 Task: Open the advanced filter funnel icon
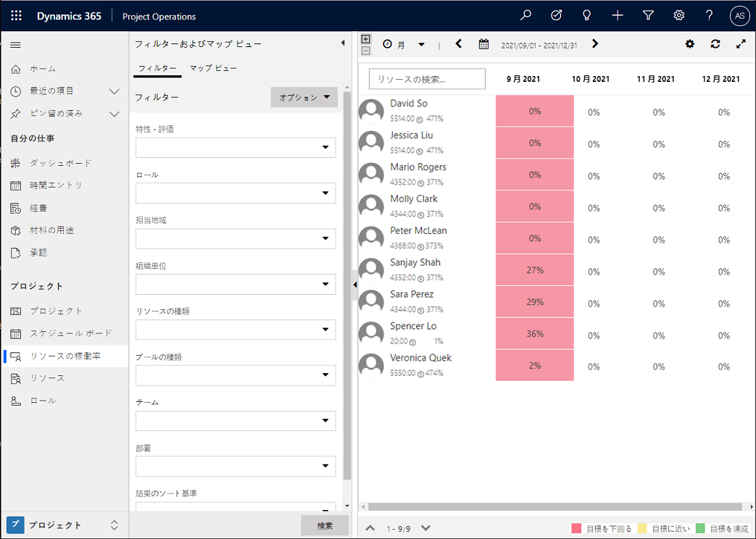click(649, 15)
